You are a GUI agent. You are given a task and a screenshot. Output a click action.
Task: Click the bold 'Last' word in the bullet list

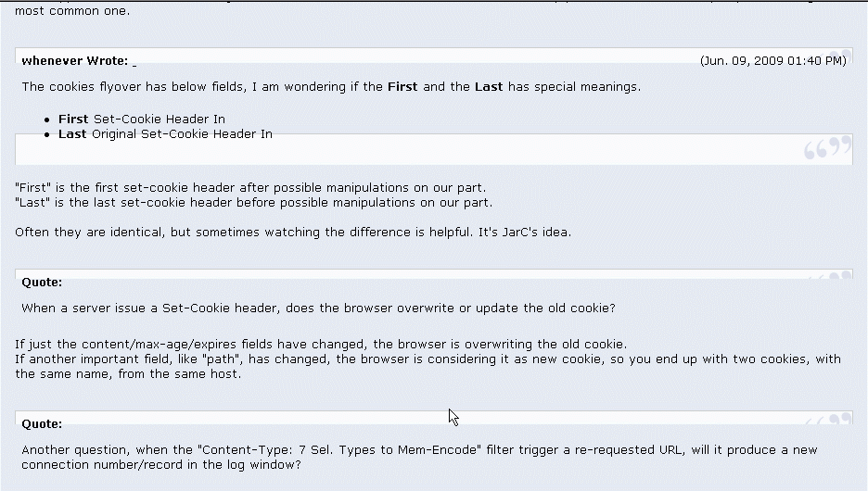(72, 134)
